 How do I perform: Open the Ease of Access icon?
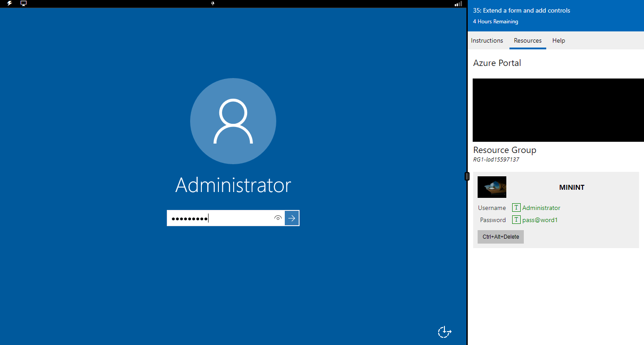tap(444, 332)
